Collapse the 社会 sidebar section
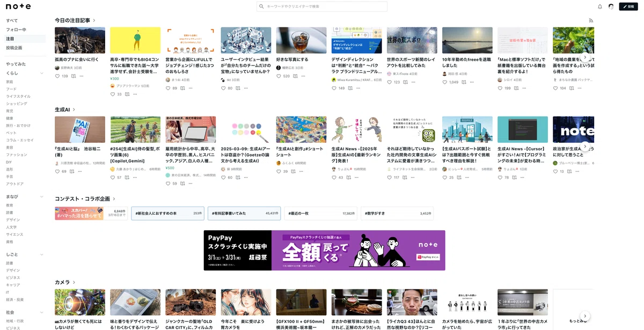644x330 pixels. (42, 312)
